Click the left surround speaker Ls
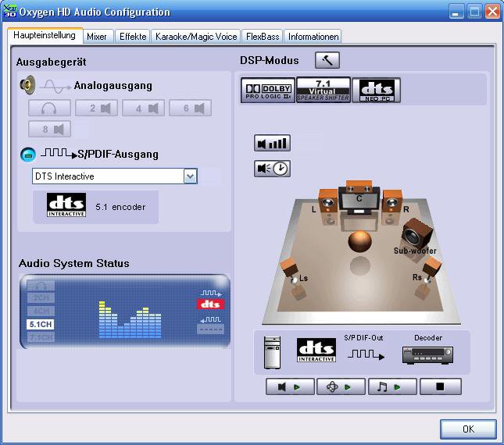This screenshot has height=445, width=504. point(289,270)
